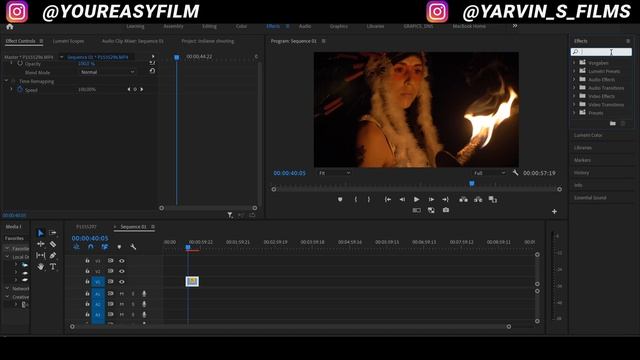
Task: Click the Home icon
Action: pyautogui.click(x=10, y=27)
